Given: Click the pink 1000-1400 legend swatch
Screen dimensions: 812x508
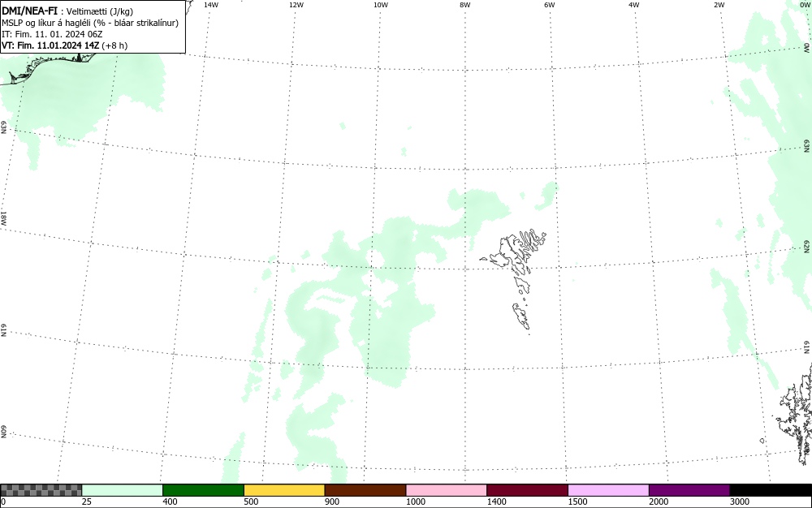Looking at the screenshot, I should (447, 490).
